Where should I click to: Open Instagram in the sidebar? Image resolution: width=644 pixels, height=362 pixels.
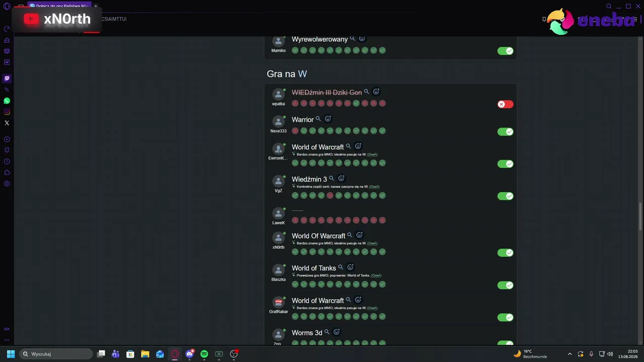(x=7, y=112)
